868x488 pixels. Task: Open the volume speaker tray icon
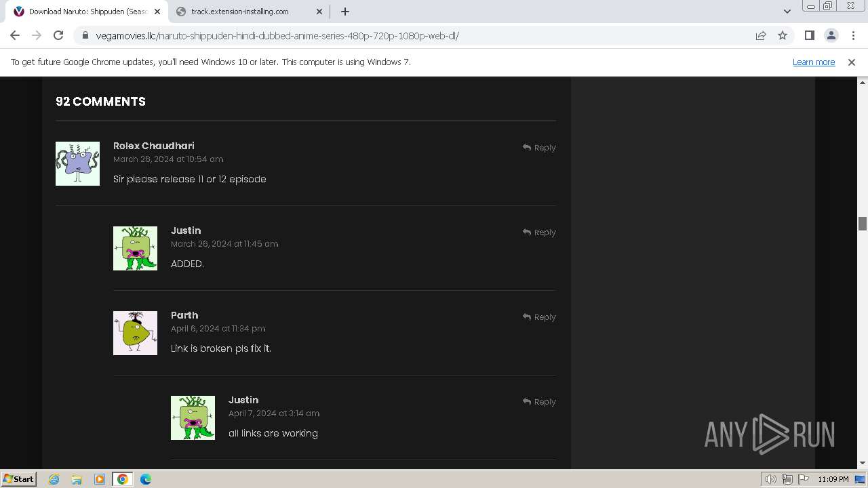click(770, 479)
